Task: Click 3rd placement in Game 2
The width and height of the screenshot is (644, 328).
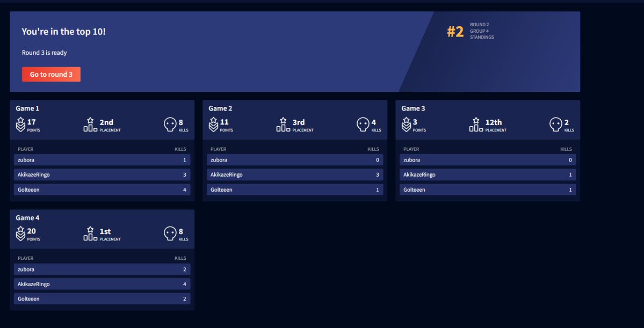Action: coord(299,122)
